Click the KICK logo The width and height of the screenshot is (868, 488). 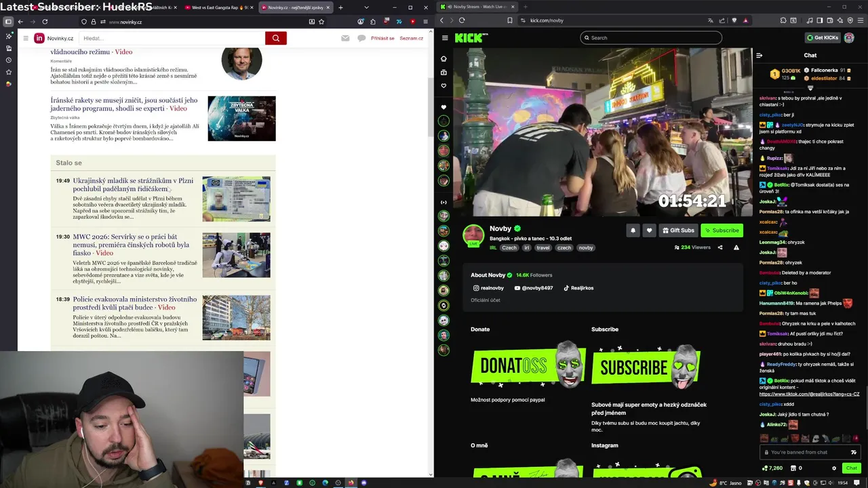pyautogui.click(x=471, y=38)
